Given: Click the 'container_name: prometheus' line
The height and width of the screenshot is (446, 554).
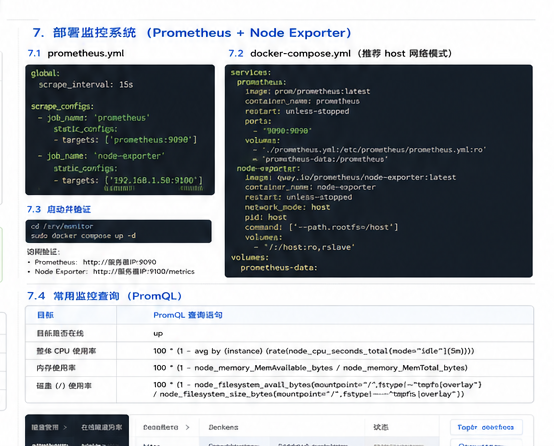Looking at the screenshot, I should point(302,101).
